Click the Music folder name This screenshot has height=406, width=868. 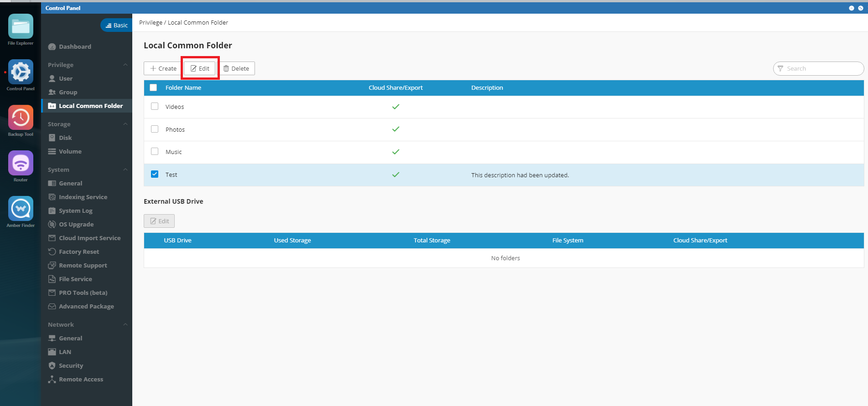point(173,152)
